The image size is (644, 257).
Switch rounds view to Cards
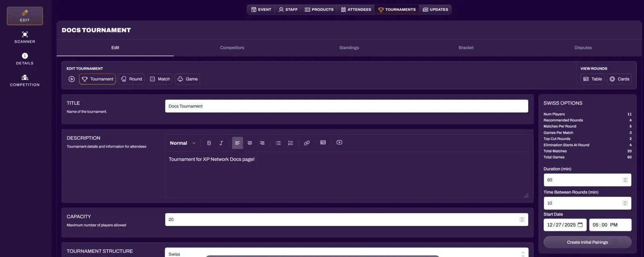619,79
